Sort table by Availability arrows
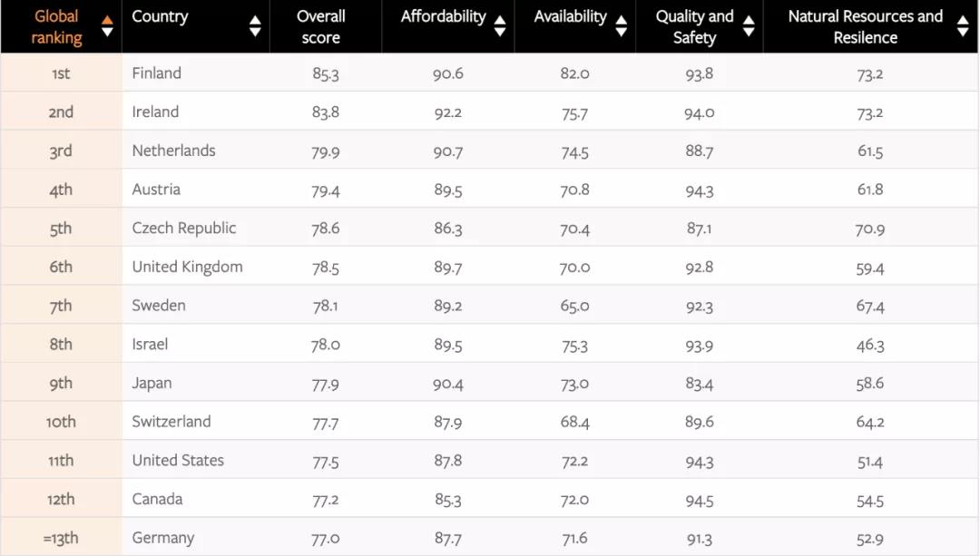 [x=622, y=26]
